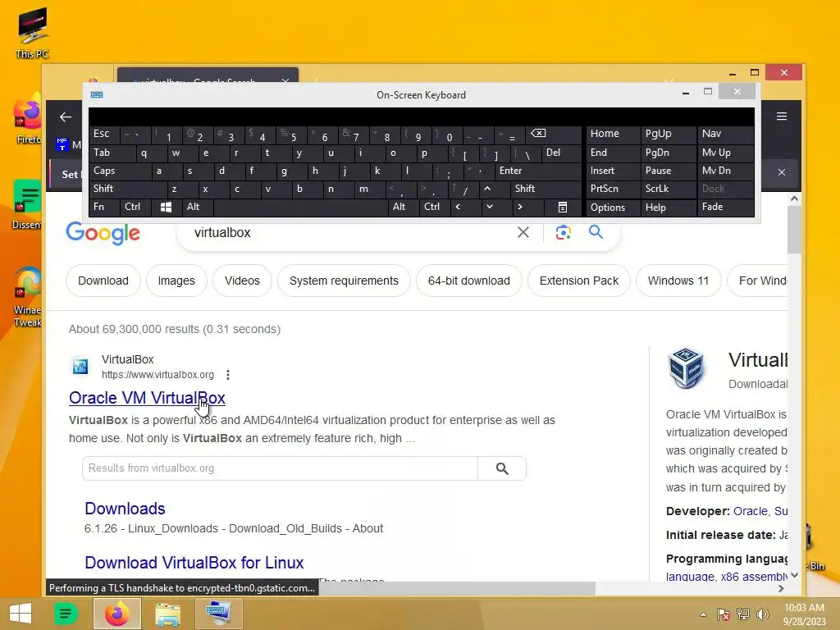Click the Action Center flag tray icon
Viewport: 840px width, 630px height.
[724, 614]
